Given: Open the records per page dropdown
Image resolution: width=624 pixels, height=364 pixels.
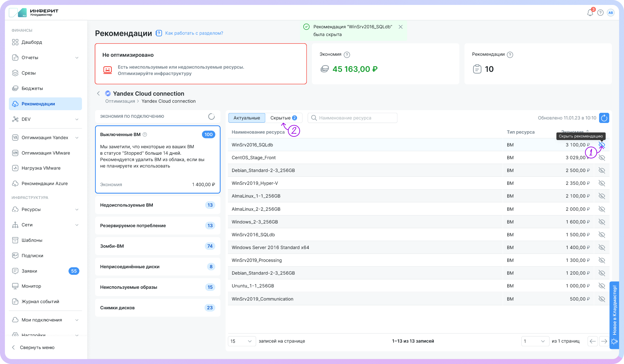Looking at the screenshot, I should coord(242,341).
